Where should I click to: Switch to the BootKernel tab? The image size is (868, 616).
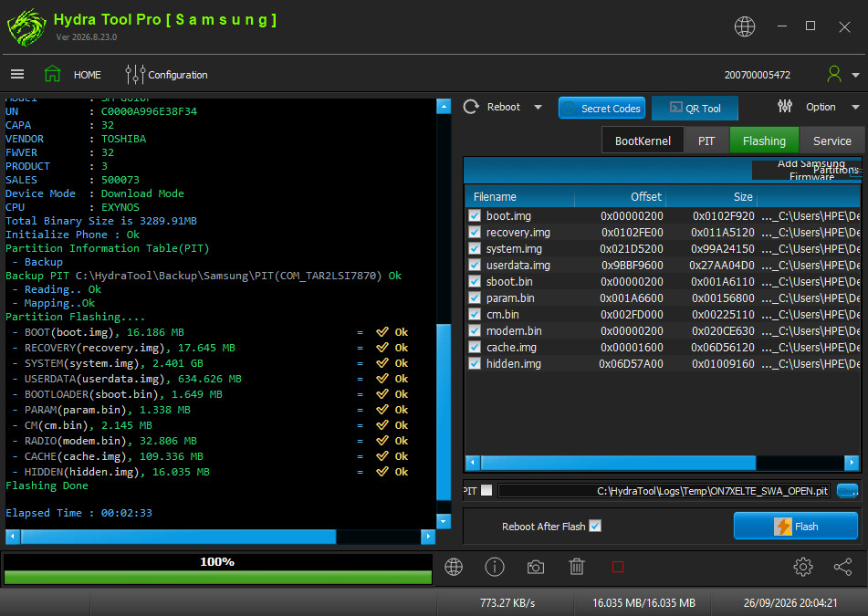click(x=643, y=141)
